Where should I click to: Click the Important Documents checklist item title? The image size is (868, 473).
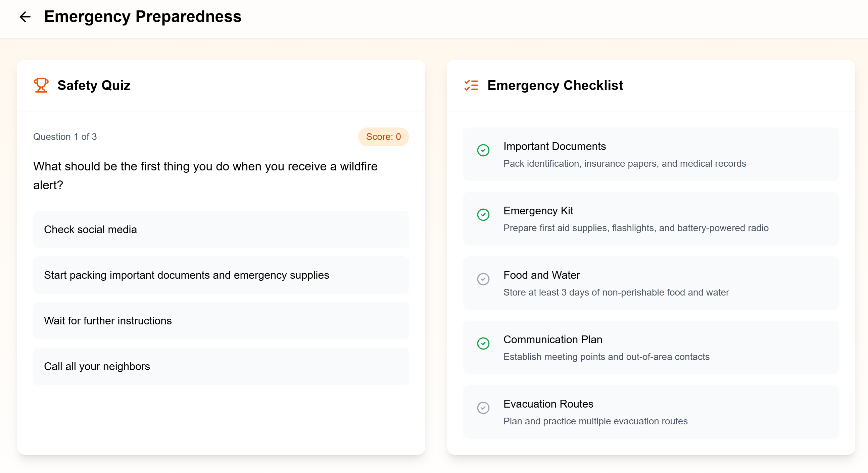point(554,146)
